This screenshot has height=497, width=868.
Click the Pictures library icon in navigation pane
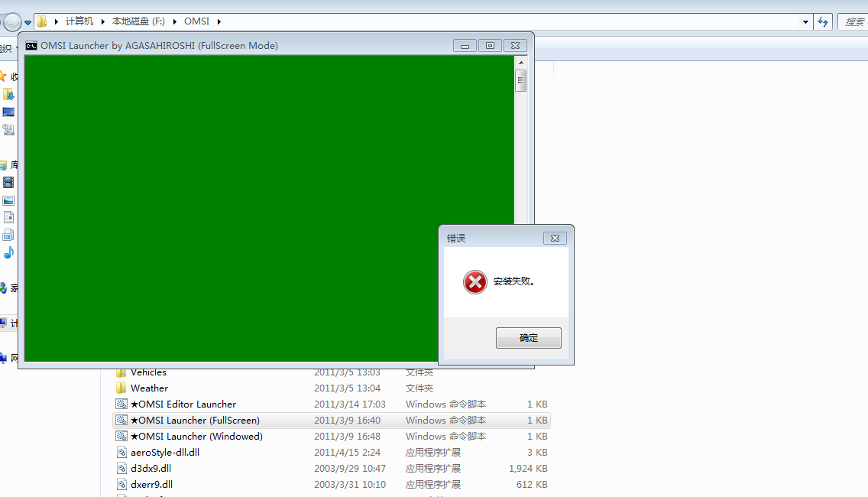click(x=8, y=200)
